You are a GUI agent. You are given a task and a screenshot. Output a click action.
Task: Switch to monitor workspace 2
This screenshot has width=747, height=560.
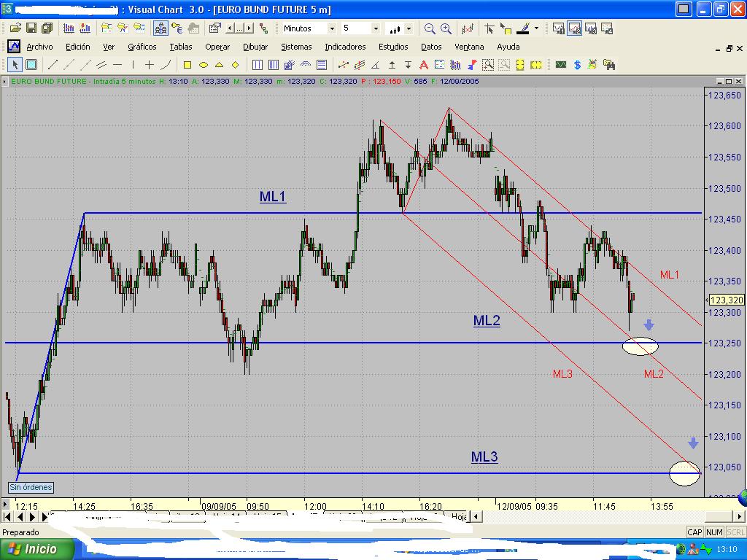(x=575, y=28)
